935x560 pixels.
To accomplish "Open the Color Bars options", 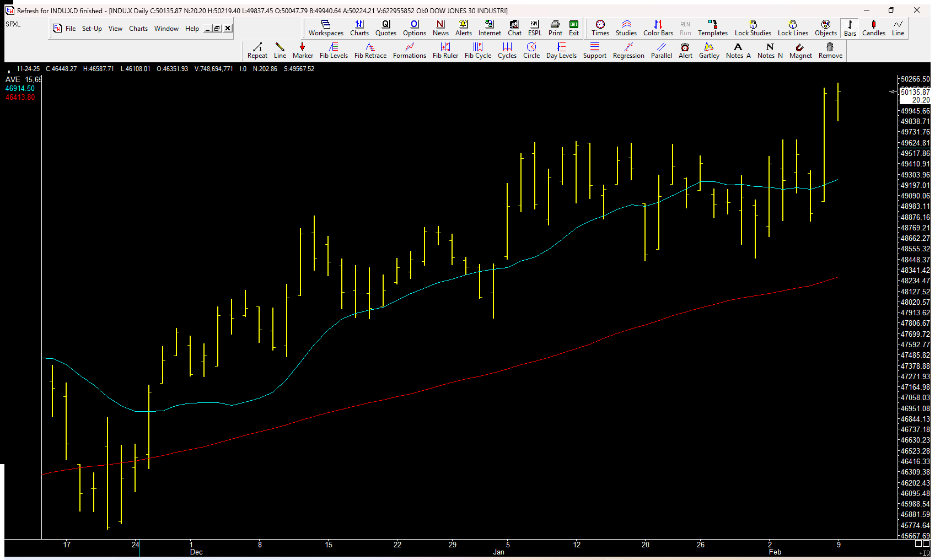I will (x=658, y=28).
